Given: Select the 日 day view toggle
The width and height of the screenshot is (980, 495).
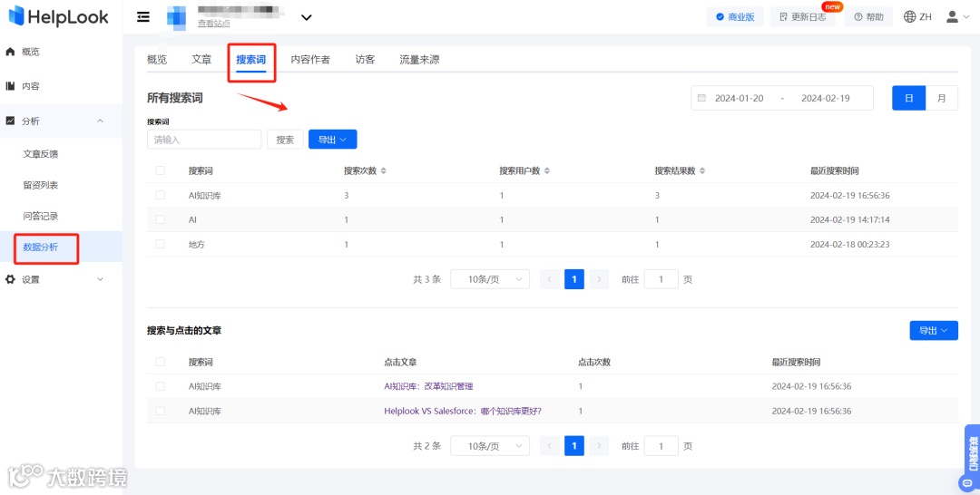Looking at the screenshot, I should [908, 98].
